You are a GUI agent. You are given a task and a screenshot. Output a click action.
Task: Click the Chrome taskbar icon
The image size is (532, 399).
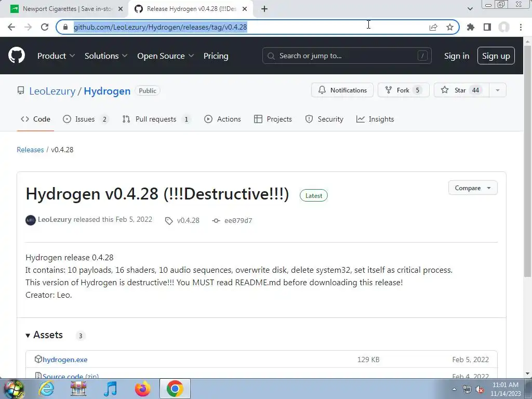coord(175,389)
